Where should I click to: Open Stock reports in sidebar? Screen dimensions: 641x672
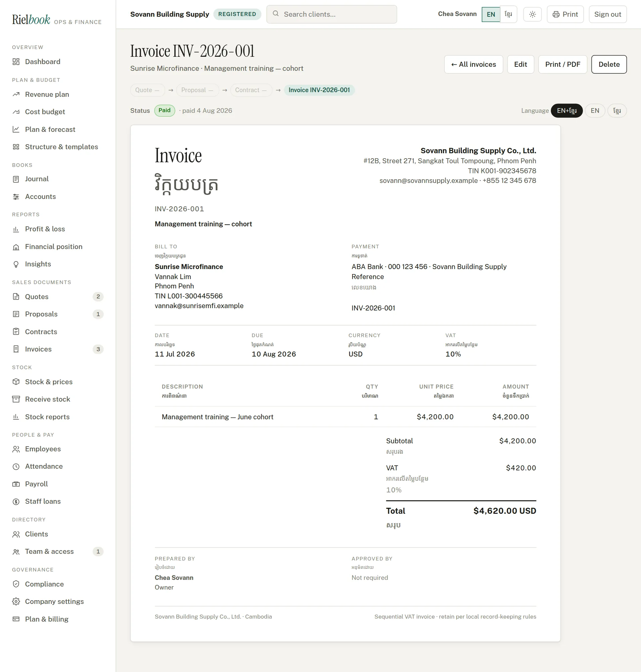click(58, 417)
